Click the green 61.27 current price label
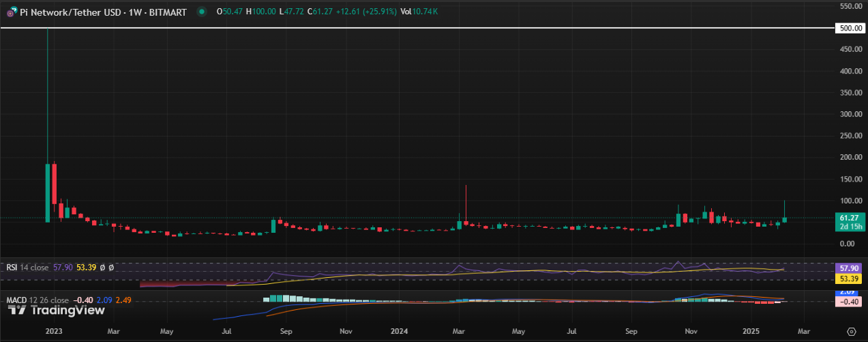The image size is (868, 342). click(848, 217)
